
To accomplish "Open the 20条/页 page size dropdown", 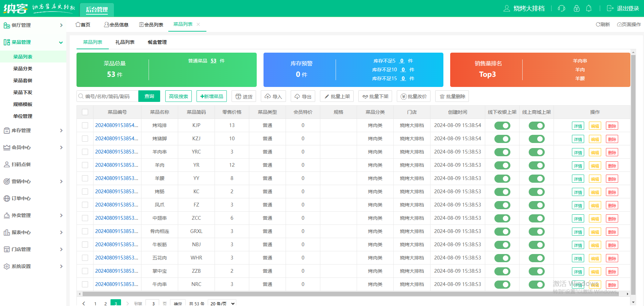I will click(222, 303).
